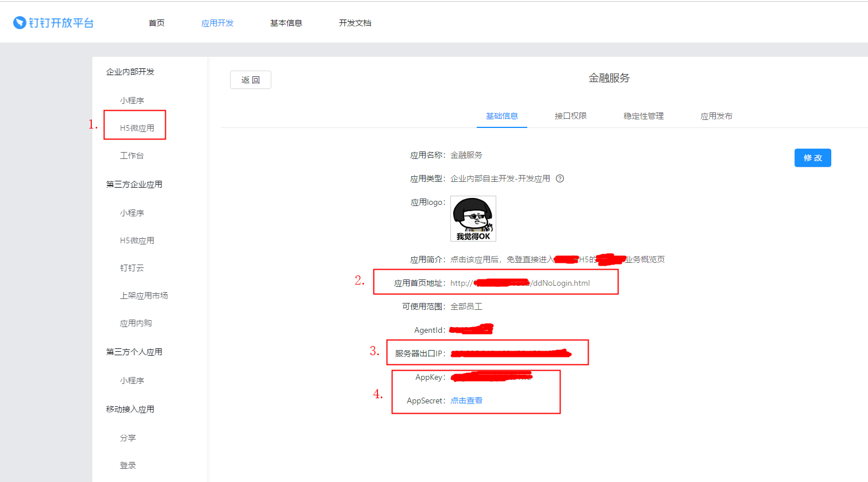Open the 基本信息 nav item

(x=286, y=23)
